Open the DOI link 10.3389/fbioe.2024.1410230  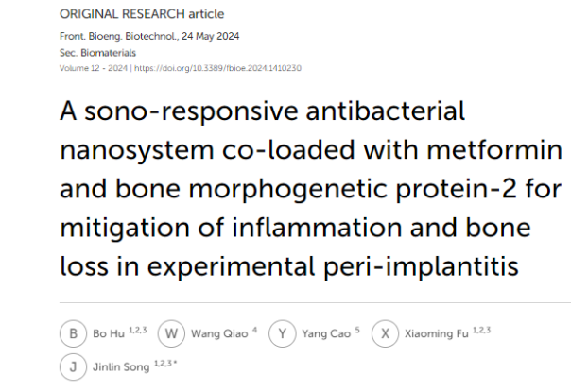(217, 68)
